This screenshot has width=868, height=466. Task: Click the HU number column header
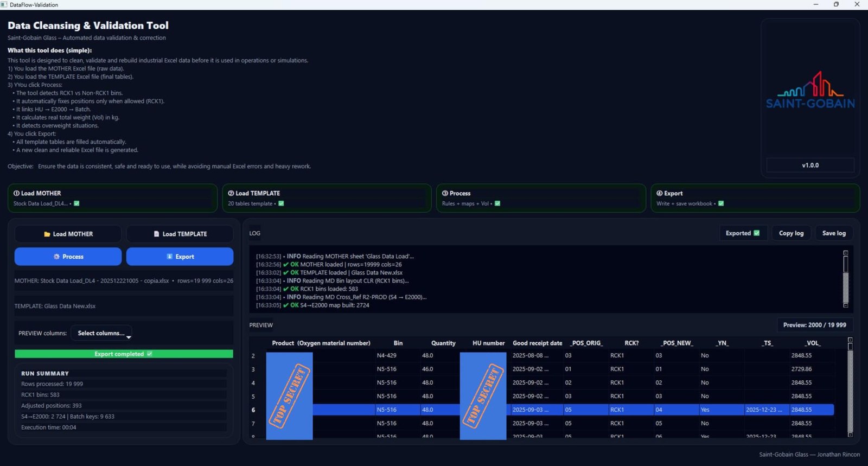click(x=488, y=343)
